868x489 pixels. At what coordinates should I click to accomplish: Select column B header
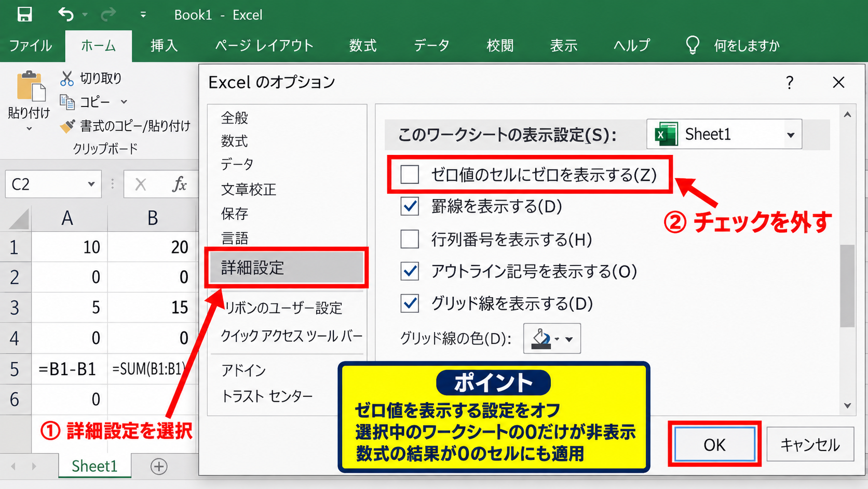click(x=152, y=218)
